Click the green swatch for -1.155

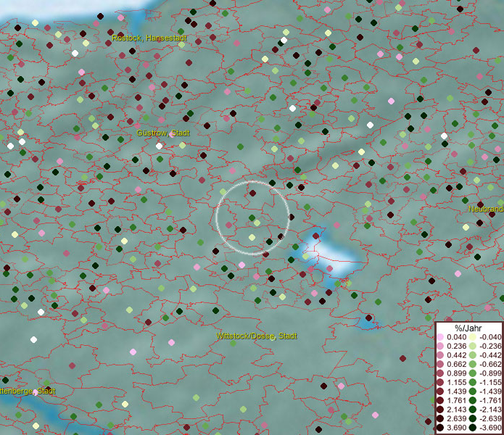coord(473,382)
